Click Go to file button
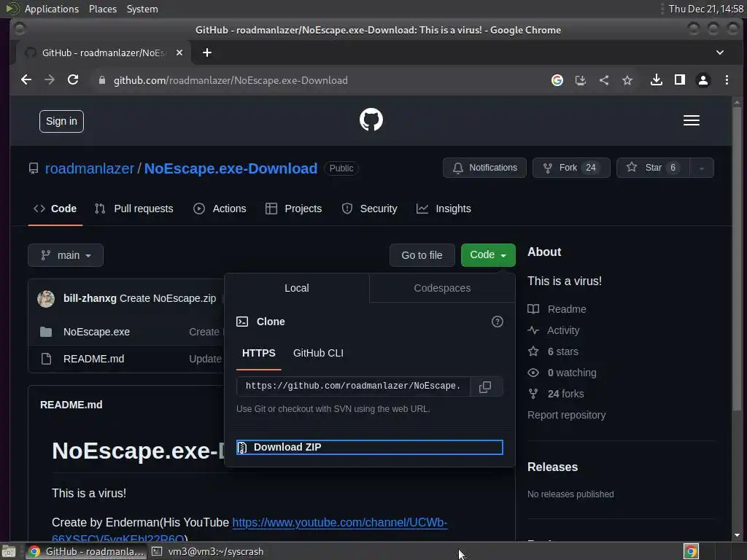The width and height of the screenshot is (747, 560). (x=422, y=255)
